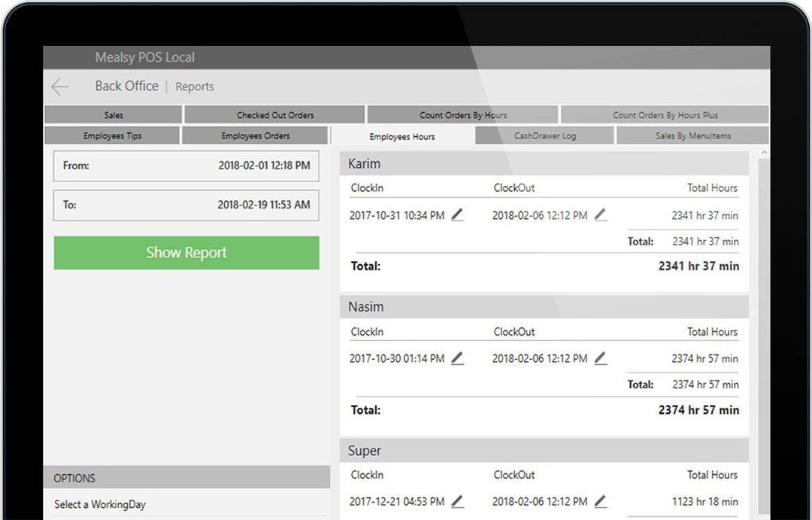Switch to Checked Out Orders tab
The image size is (812, 520).
pos(275,115)
